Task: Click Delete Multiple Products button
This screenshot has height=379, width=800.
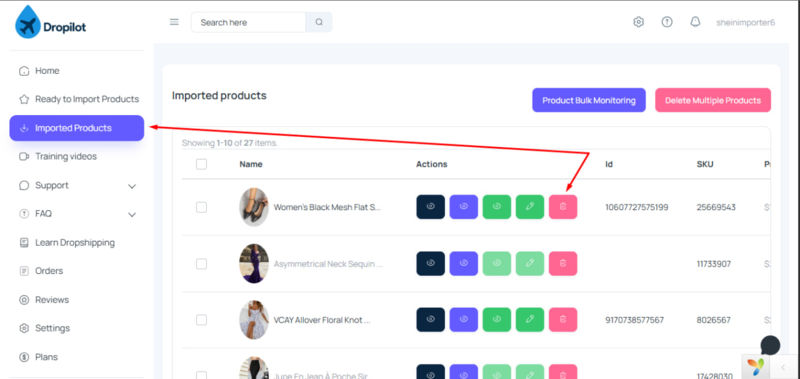Action: click(x=713, y=100)
